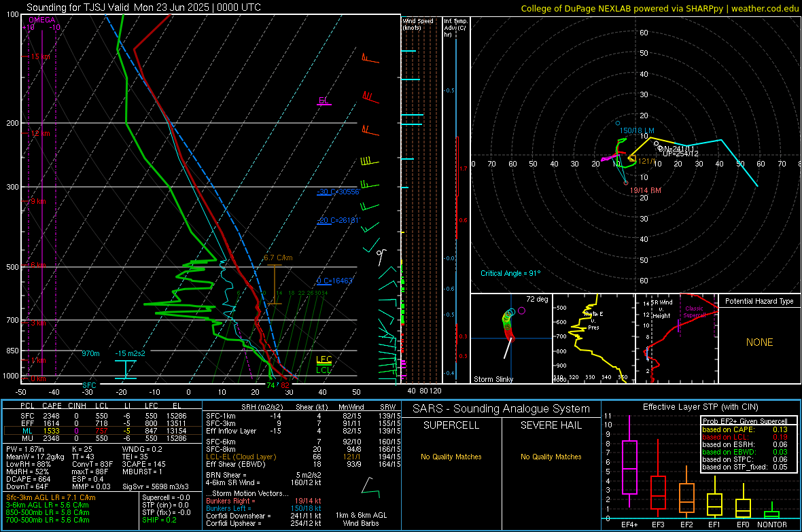
Task: Click the 6.7 C/km lapse rate label
Action: click(x=278, y=258)
